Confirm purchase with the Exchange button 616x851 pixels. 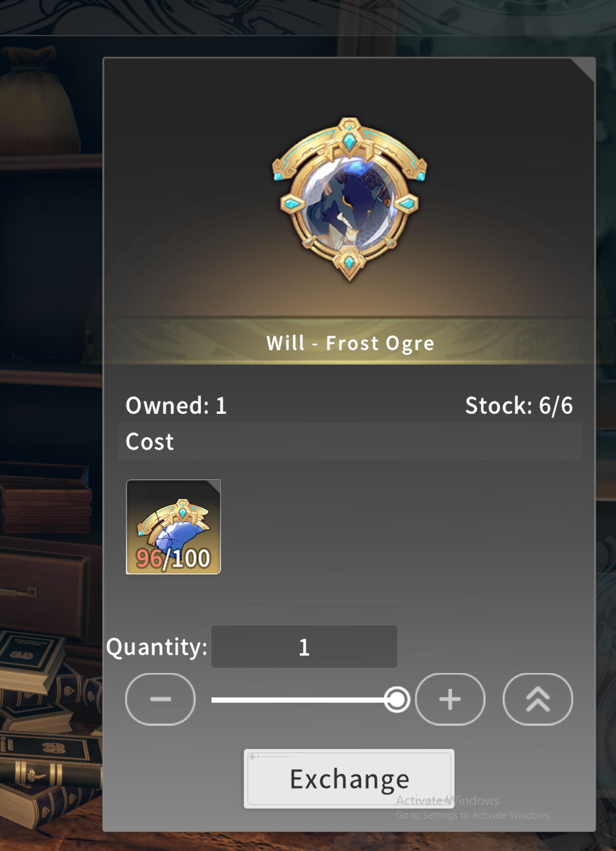349,779
